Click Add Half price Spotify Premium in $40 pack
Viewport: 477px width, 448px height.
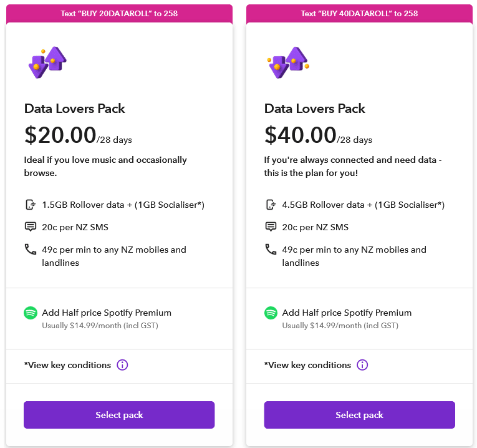(x=347, y=313)
